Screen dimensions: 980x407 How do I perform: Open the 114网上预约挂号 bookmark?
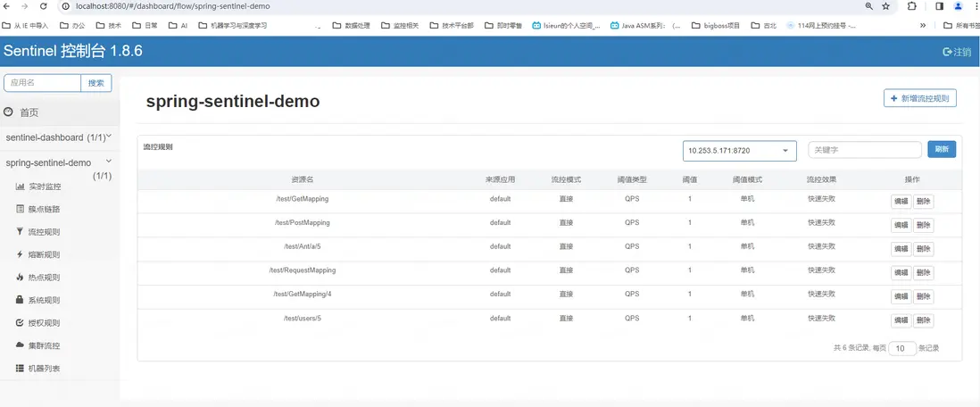tap(821, 26)
